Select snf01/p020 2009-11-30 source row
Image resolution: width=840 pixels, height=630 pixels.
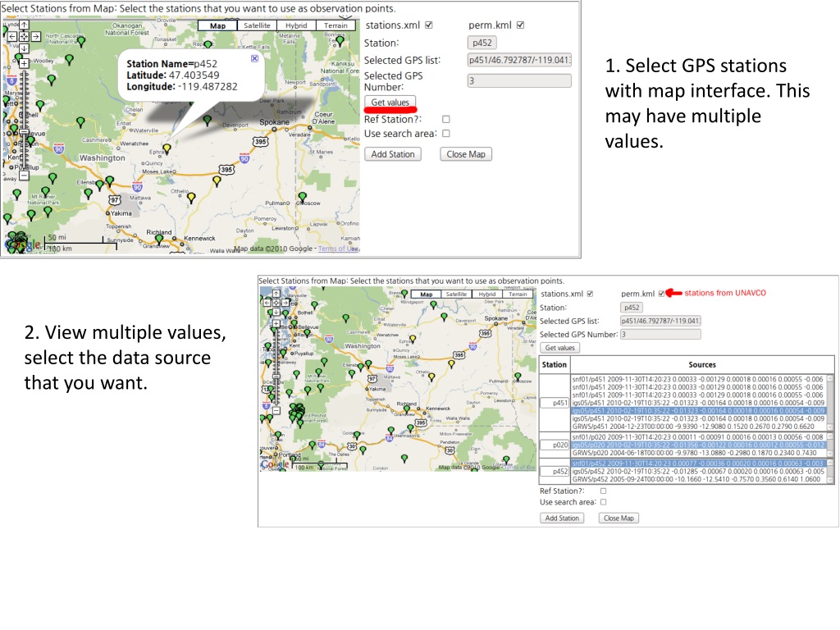coord(699,437)
